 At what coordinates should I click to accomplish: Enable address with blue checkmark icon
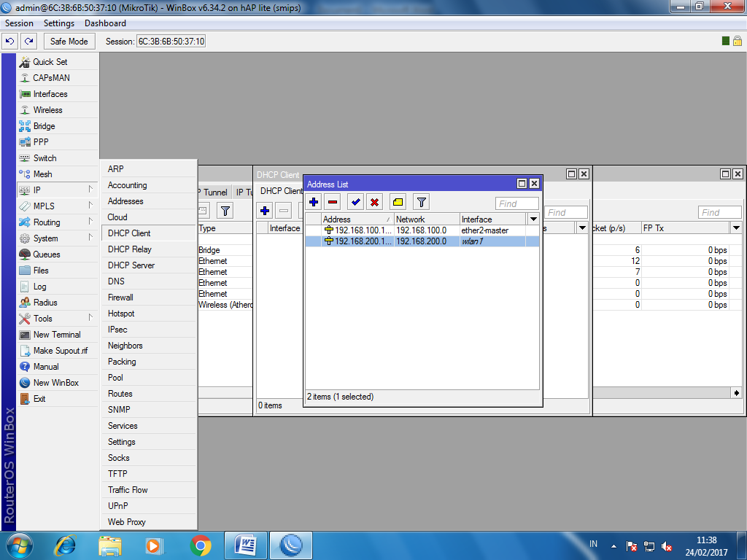click(x=355, y=203)
